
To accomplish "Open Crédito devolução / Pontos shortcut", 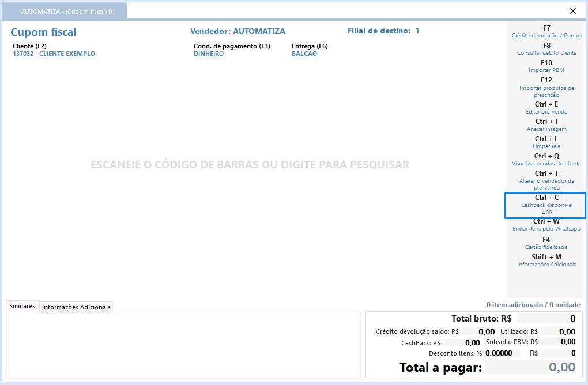I will click(546, 32).
